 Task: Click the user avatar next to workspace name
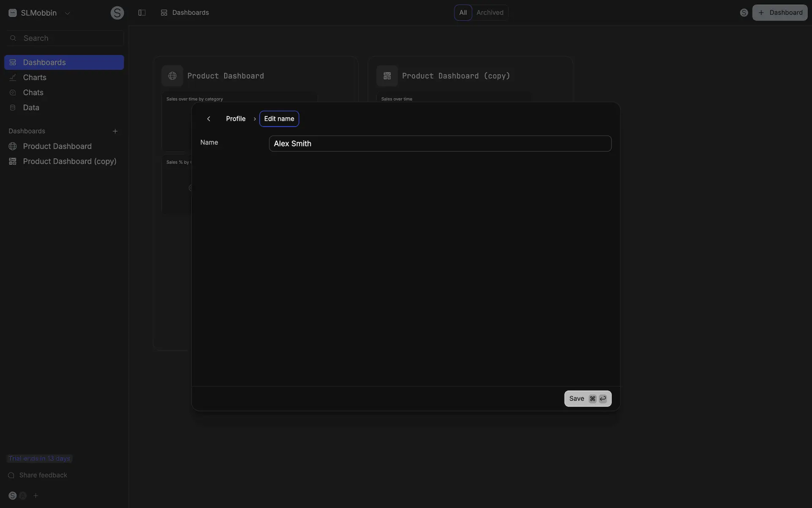[117, 13]
